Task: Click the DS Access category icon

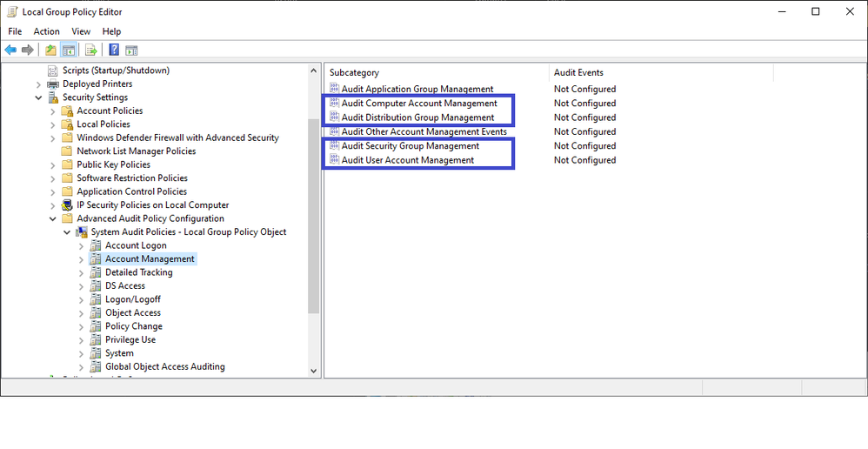Action: click(x=96, y=285)
